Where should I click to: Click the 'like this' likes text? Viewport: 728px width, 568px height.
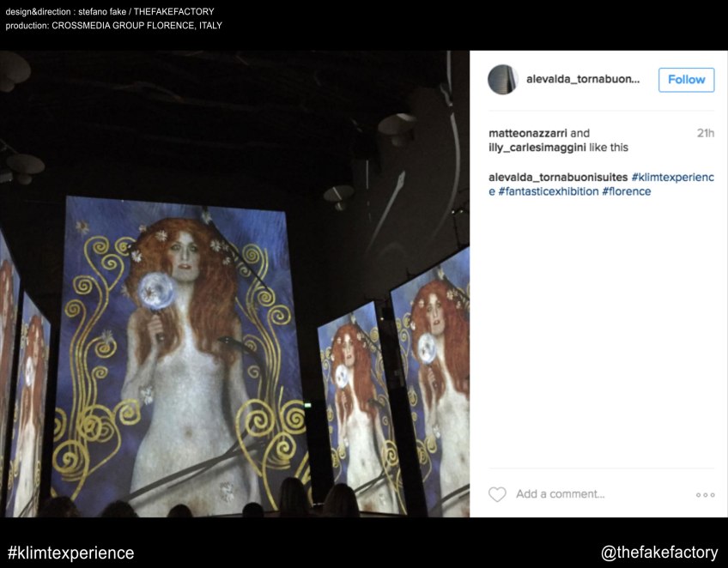click(x=608, y=148)
